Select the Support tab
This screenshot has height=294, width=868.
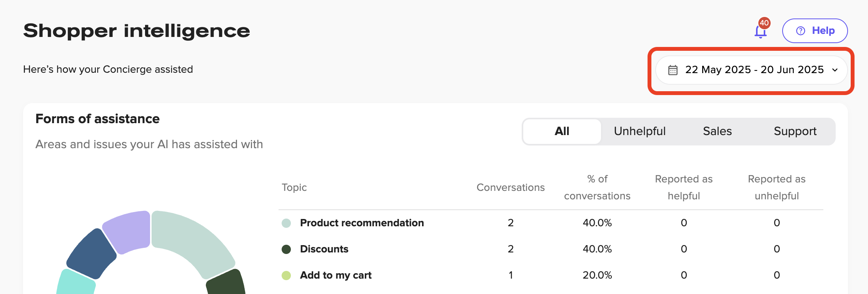[x=795, y=131]
